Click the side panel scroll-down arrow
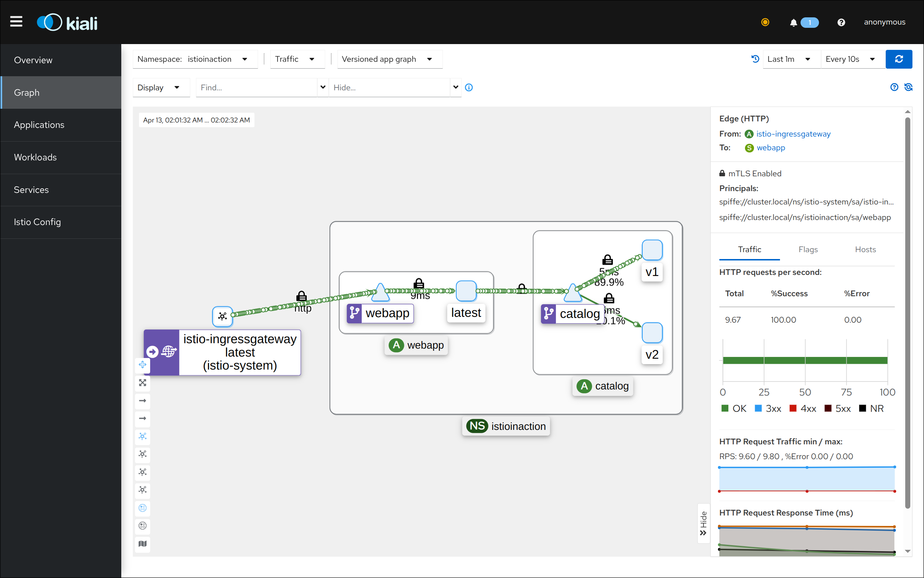This screenshot has height=578, width=924. click(x=908, y=551)
